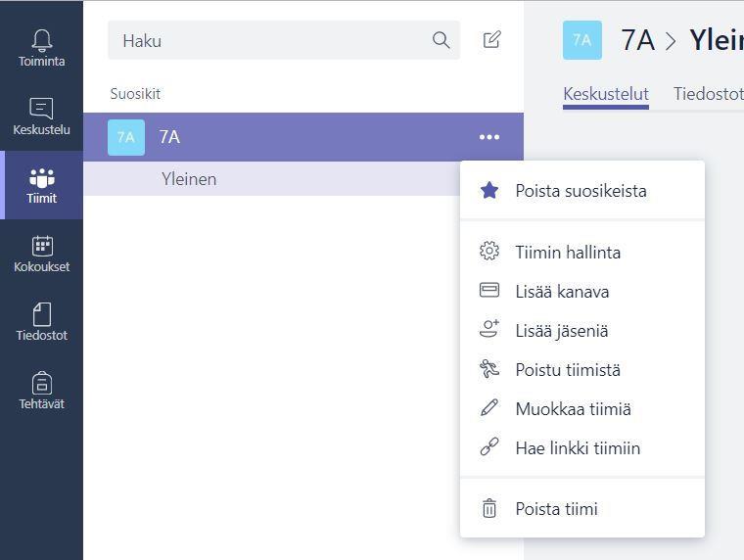Choose Tiimin hallinta menu entry
This screenshot has width=744, height=560.
tap(582, 252)
